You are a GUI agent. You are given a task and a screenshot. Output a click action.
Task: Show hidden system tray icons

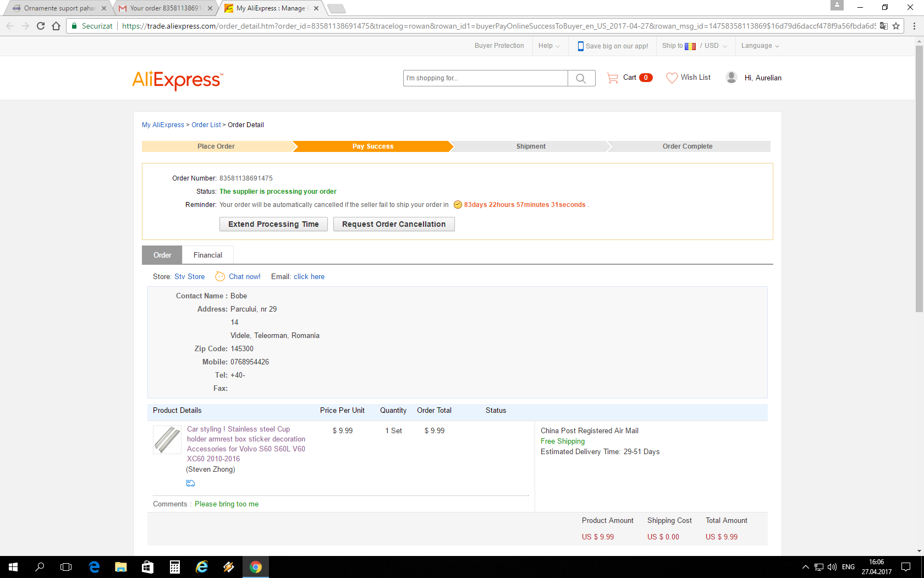click(x=806, y=567)
